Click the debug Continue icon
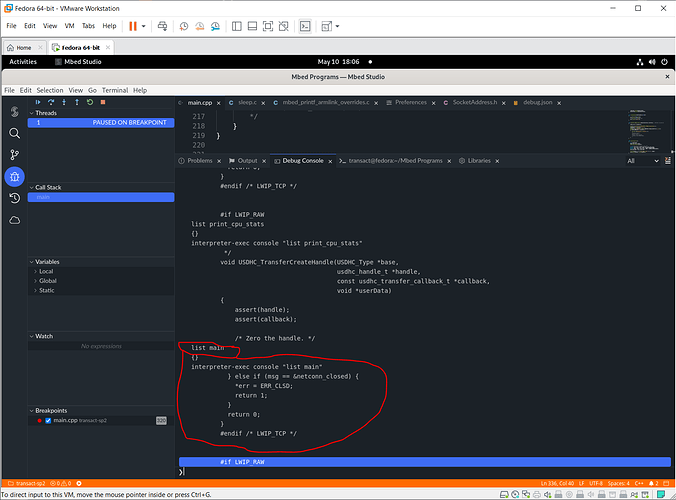This screenshot has width=676, height=500. pos(38,102)
